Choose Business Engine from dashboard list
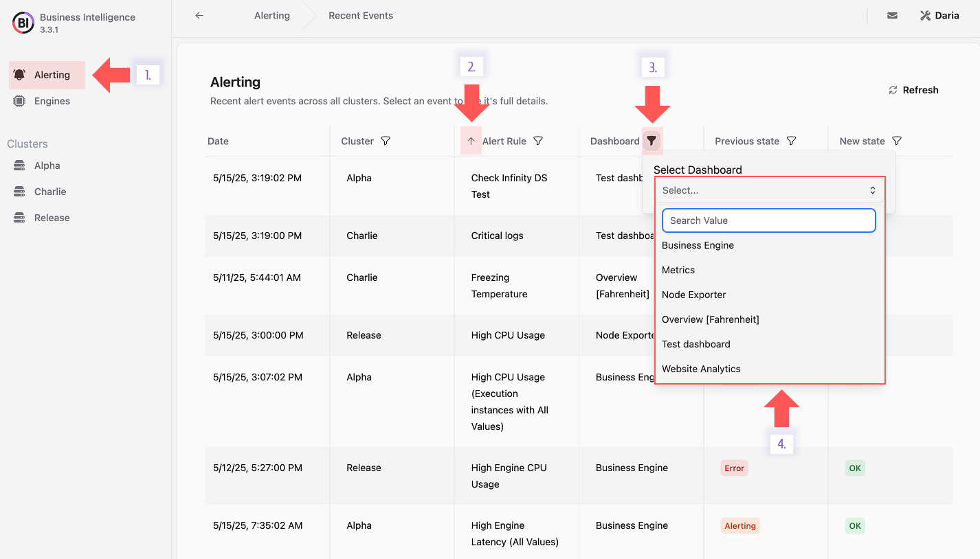The height and width of the screenshot is (559, 980). [770, 245]
